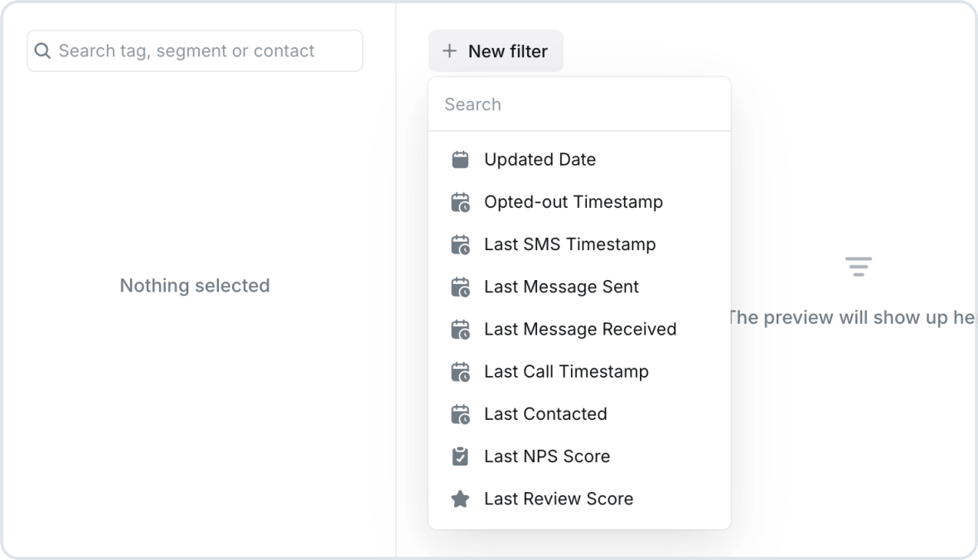Click the star icon for Last Review Score
This screenshot has height=560, width=978.
click(460, 499)
